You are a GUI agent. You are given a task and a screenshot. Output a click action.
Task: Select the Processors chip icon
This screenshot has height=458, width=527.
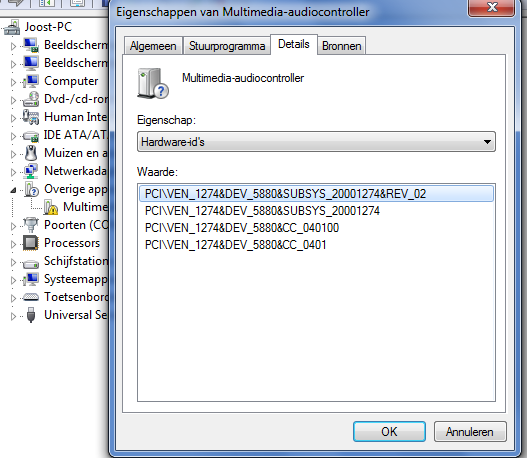coord(31,243)
